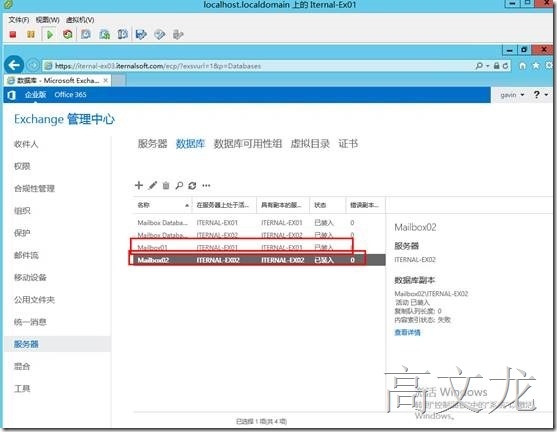Select the Mailbox02 database row
The image size is (557, 432).
pyautogui.click(x=258, y=260)
